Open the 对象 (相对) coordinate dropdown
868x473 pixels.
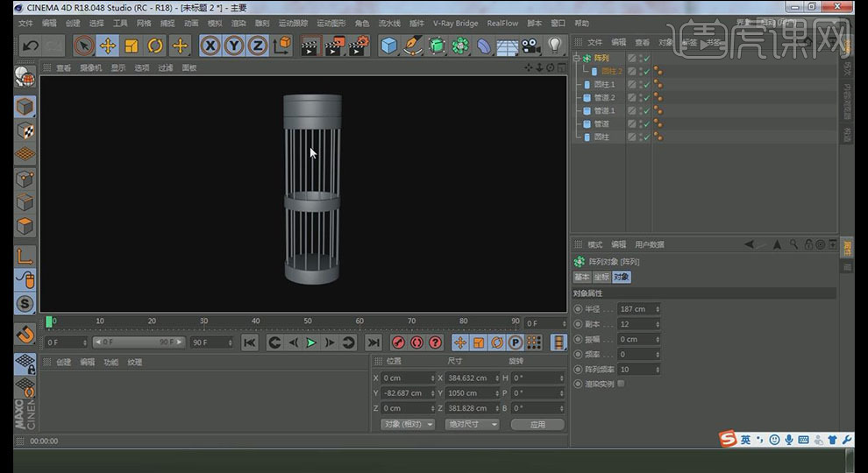tap(408, 424)
